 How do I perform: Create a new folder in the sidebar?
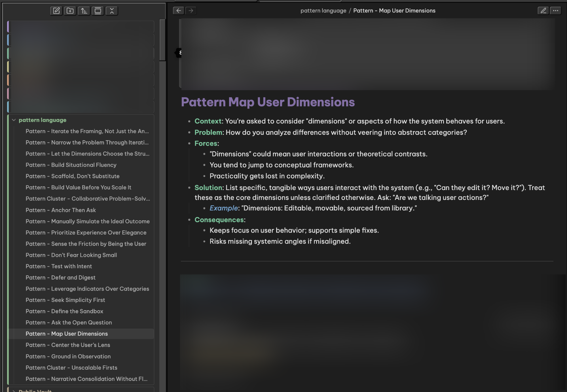pos(70,11)
